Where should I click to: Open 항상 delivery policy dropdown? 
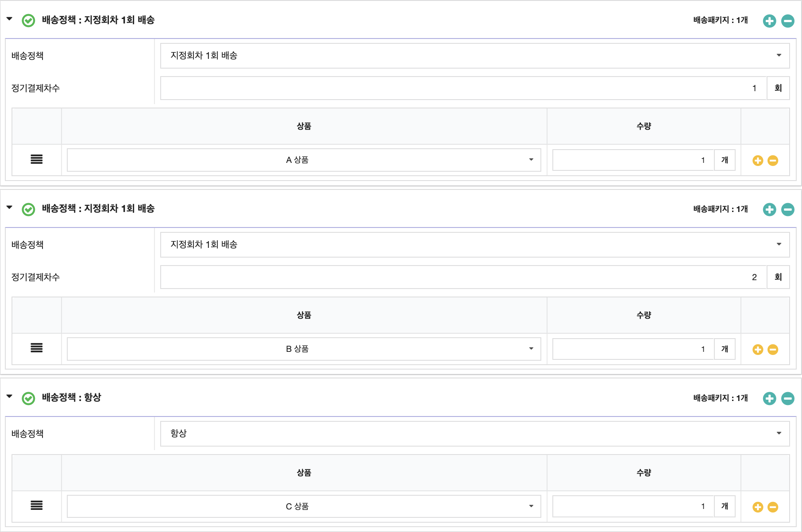coord(474,433)
